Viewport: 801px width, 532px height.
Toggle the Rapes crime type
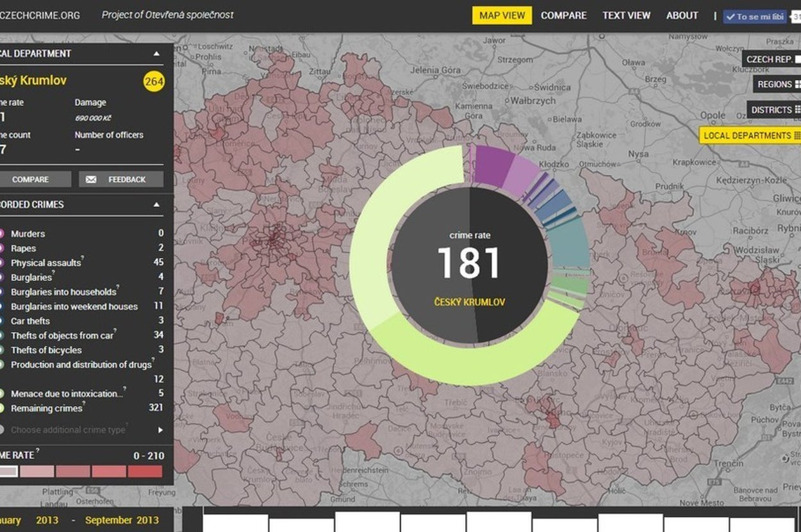click(x=2, y=249)
